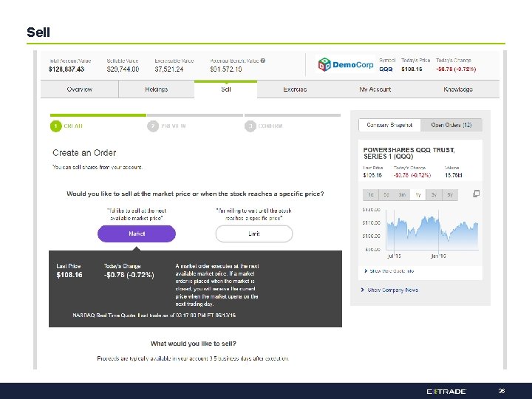
Task: Switch to Company Snapshot tab
Action: (389, 125)
